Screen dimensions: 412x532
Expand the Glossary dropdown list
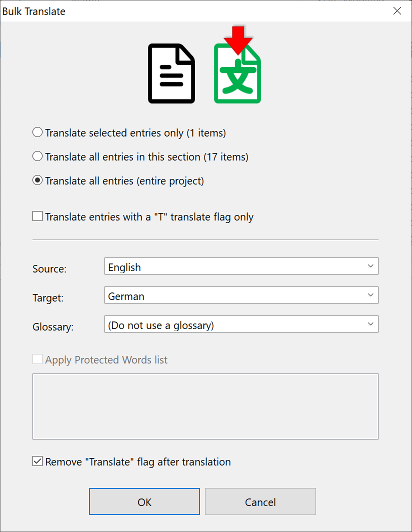241,324
